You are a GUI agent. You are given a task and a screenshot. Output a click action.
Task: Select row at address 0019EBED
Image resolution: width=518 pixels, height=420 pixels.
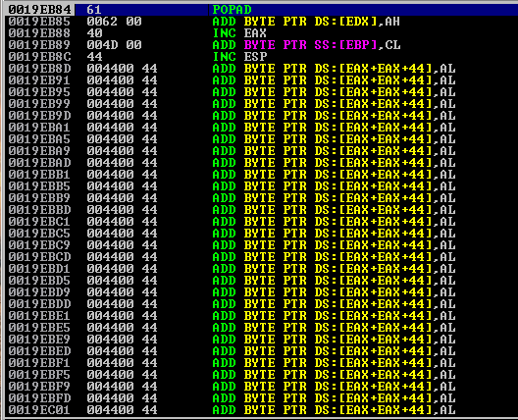coord(261,351)
